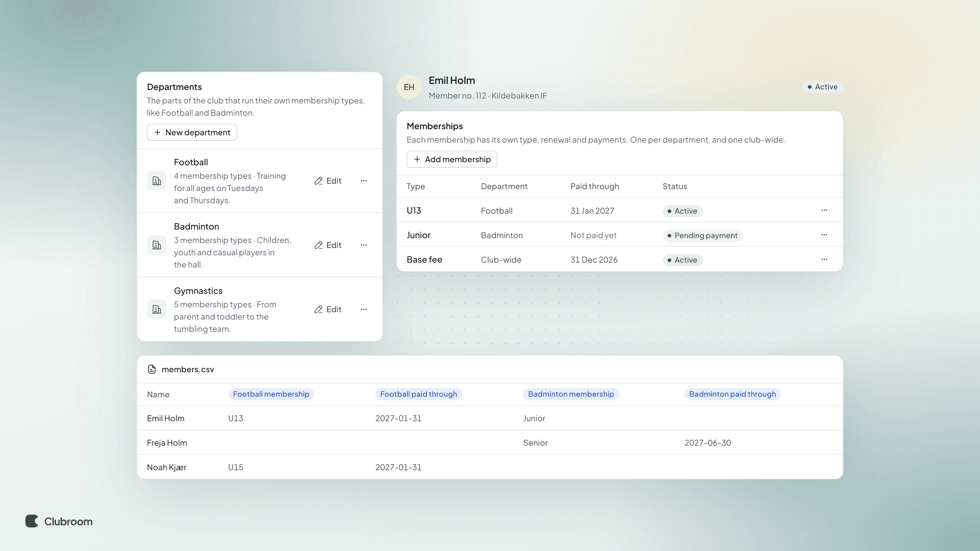
Task: Select the Noah Kjær row in members.csv
Action: pos(490,467)
